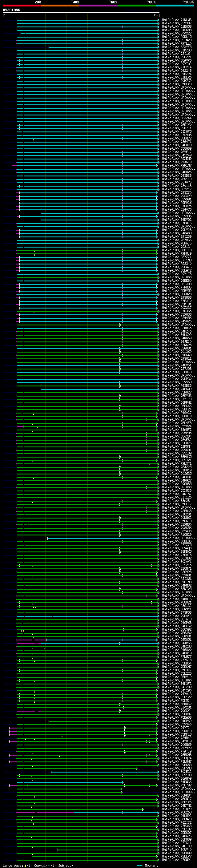The height and width of the screenshot is (868, 197).
Task: Select the UniRef100_C1MZG8 label
Action: click(x=177, y=50)
